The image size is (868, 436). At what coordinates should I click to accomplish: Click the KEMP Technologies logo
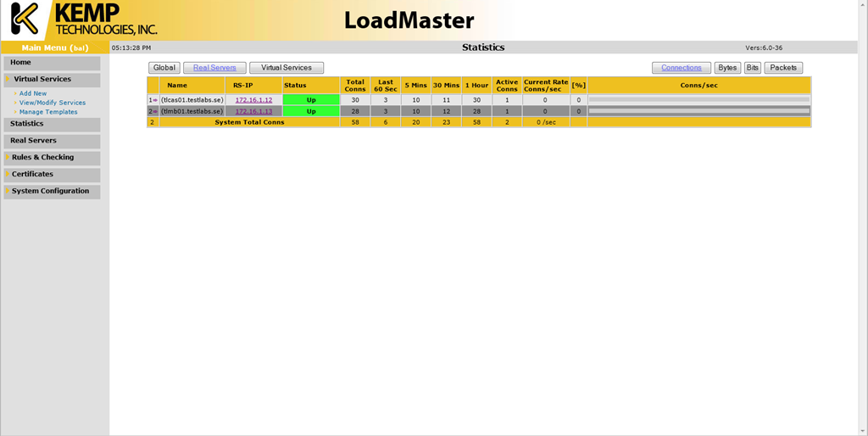[x=83, y=20]
